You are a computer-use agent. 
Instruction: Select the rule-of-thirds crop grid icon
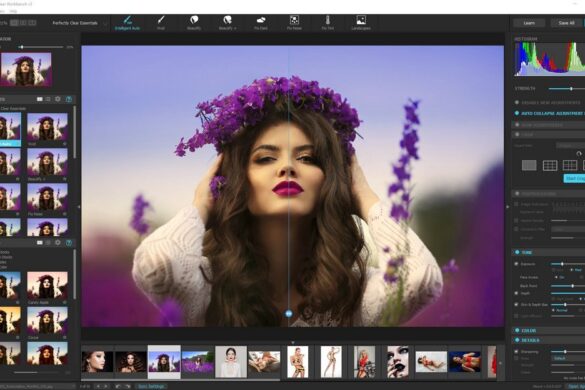[550, 165]
